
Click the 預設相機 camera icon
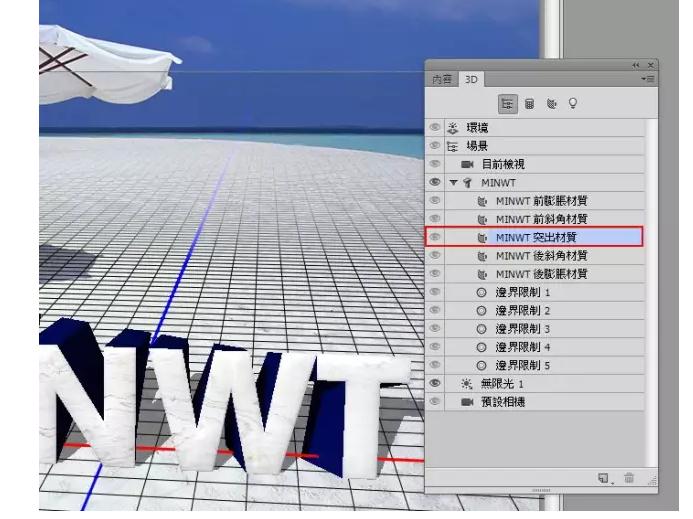tap(467, 402)
